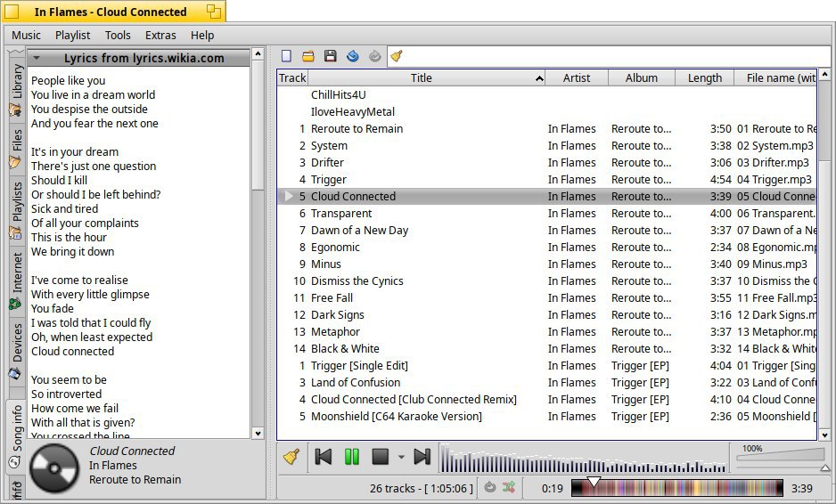
Task: Open a playlist with the folder icon
Action: pos(308,56)
